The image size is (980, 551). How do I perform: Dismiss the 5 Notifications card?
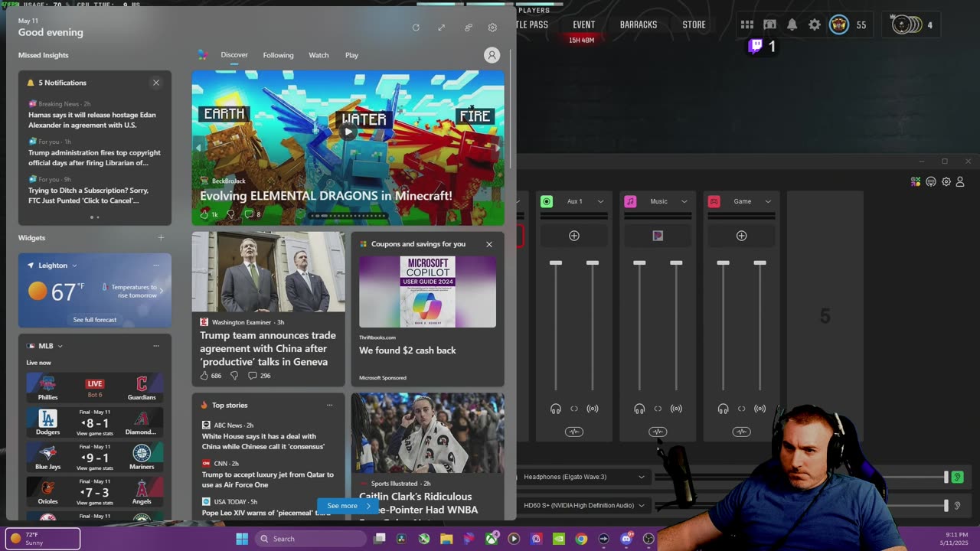[x=156, y=83]
